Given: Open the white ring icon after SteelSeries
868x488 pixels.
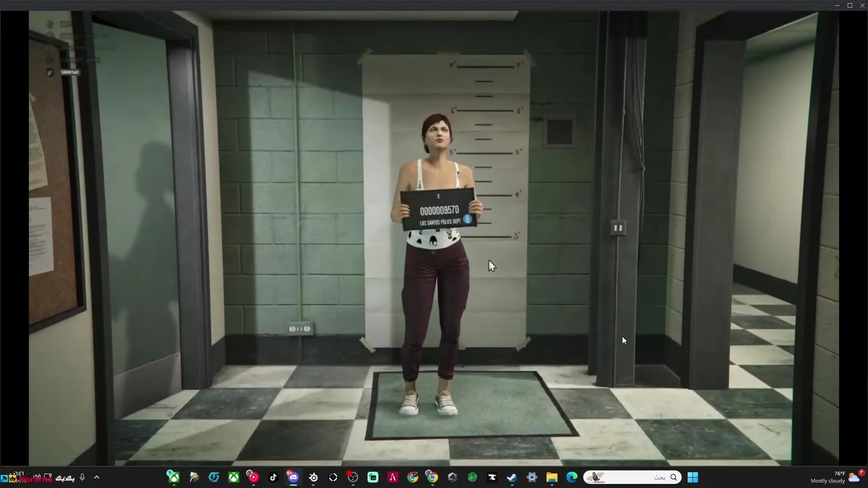Looking at the screenshot, I should tap(333, 477).
